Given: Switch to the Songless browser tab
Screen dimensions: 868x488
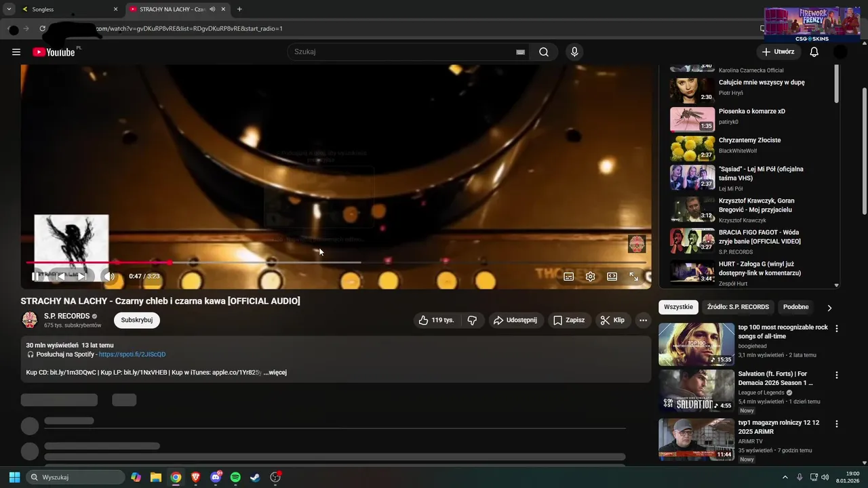Looking at the screenshot, I should coord(66,9).
